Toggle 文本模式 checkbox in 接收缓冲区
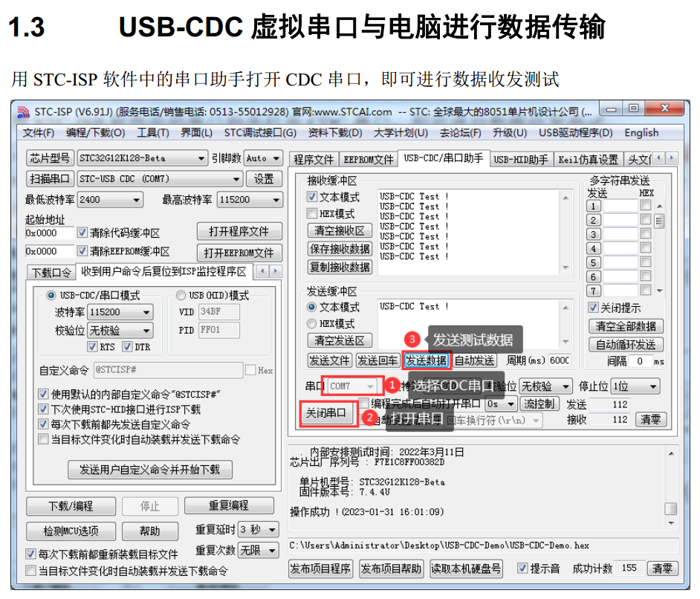700x599 pixels. tap(312, 196)
